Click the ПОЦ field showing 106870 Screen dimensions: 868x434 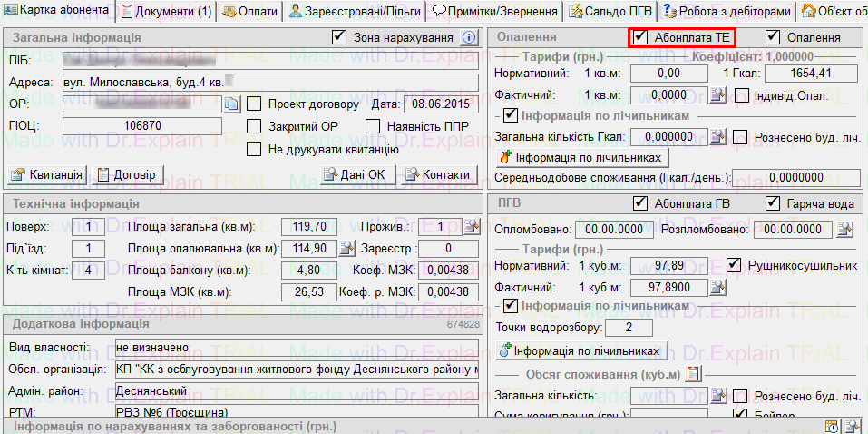coord(141,125)
